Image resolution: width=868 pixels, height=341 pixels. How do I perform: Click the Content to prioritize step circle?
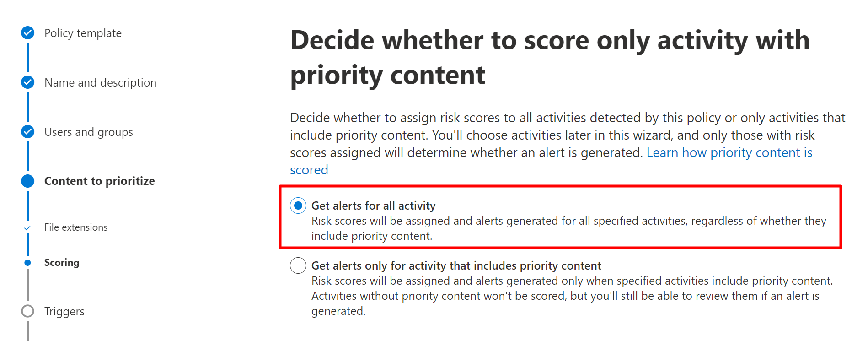(28, 181)
